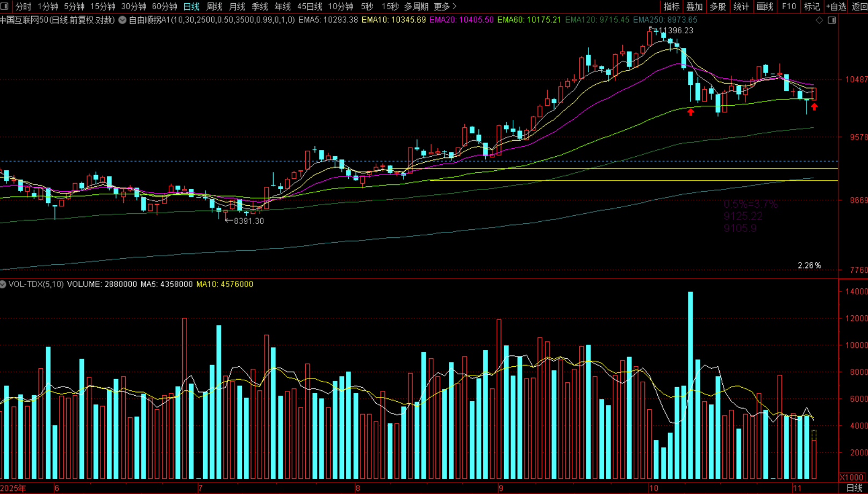Click the MA10: 4576000 volume legend
This screenshot has height=494, width=868.
225,284
